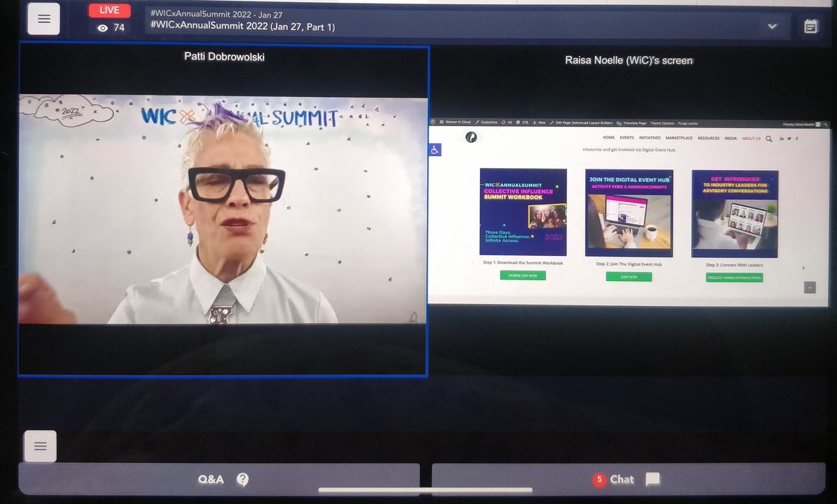
Task: Open HOME in the shared site navigation
Action: pyautogui.click(x=609, y=138)
